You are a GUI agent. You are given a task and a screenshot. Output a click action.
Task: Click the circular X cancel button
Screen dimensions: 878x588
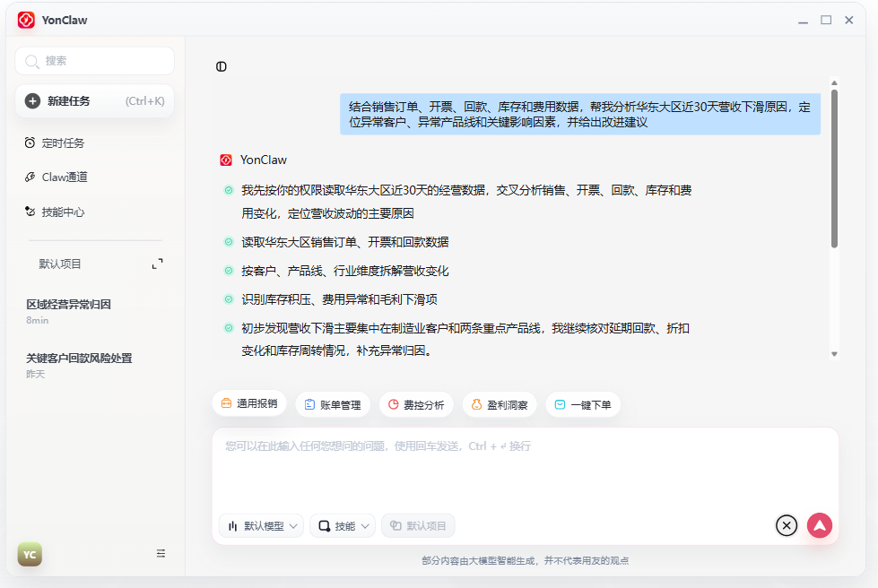coord(787,525)
